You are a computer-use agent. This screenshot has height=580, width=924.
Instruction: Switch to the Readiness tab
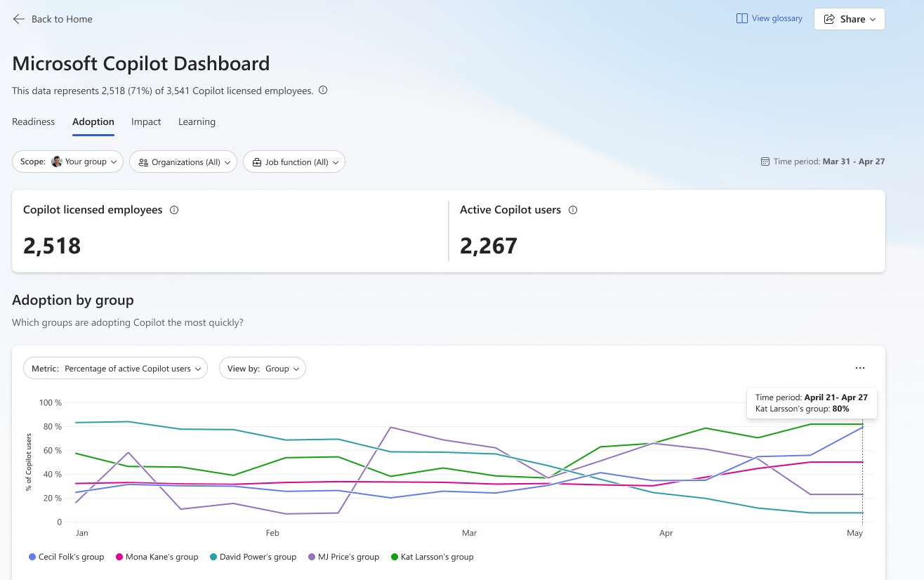tap(33, 122)
